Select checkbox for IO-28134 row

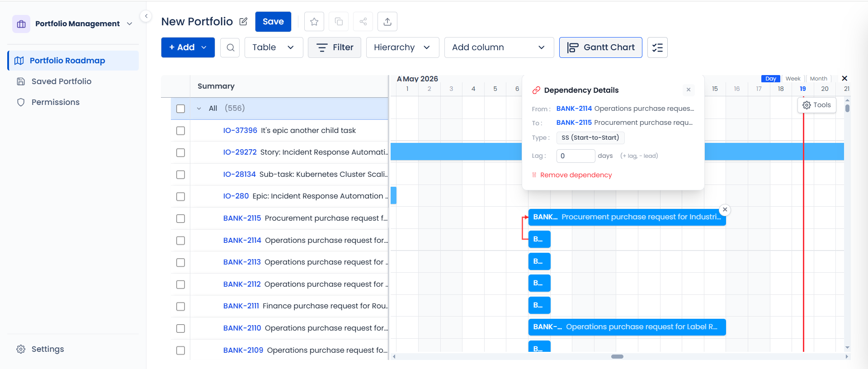(181, 175)
